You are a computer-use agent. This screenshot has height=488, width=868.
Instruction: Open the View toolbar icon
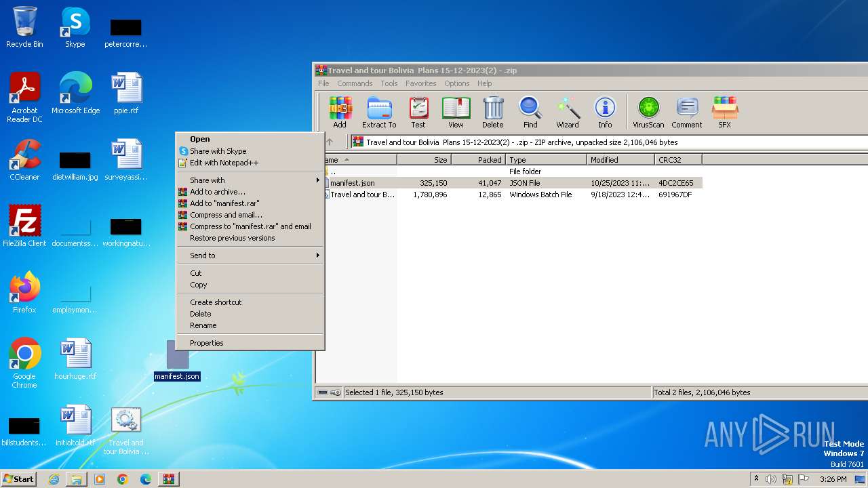pos(456,113)
